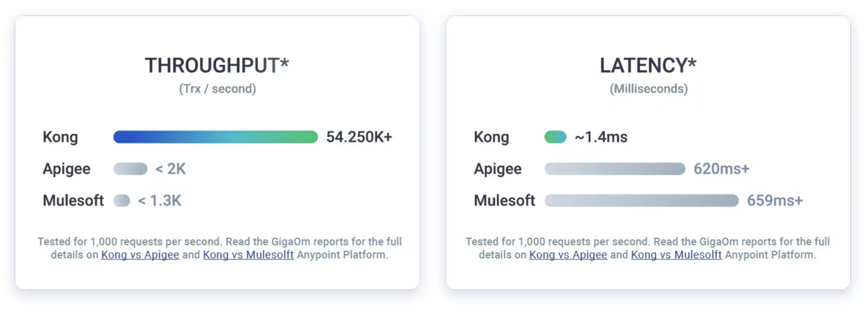Click Kong's short green latency bar

point(555,137)
